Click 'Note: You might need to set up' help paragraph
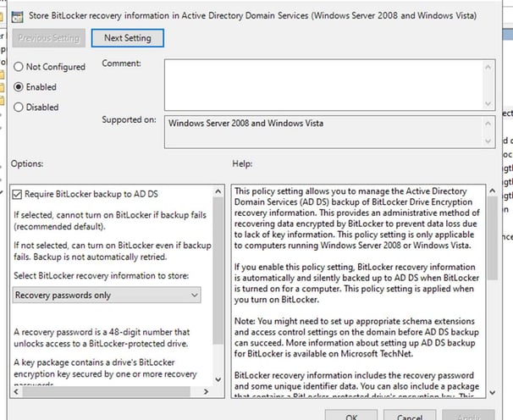This screenshot has height=420, width=513. point(356,338)
